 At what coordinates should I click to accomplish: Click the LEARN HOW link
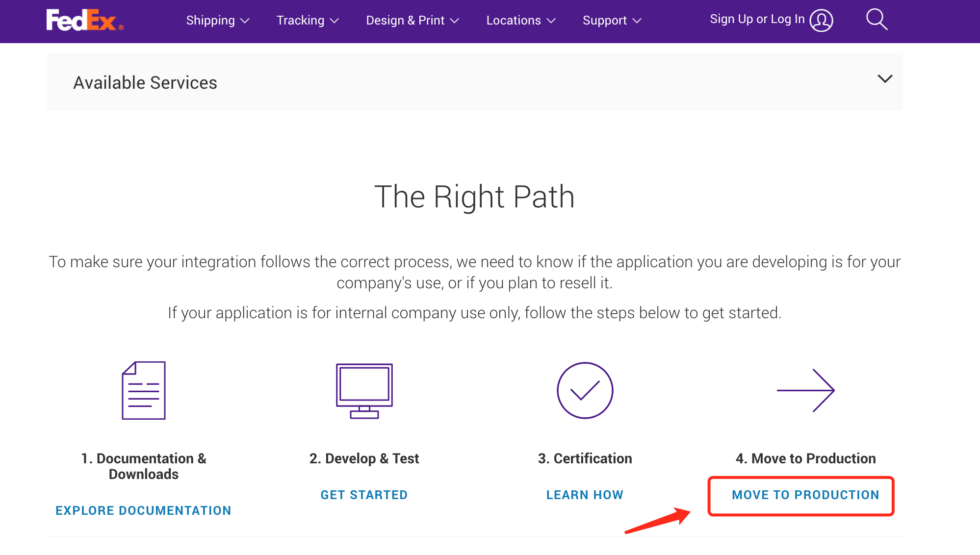tap(585, 495)
